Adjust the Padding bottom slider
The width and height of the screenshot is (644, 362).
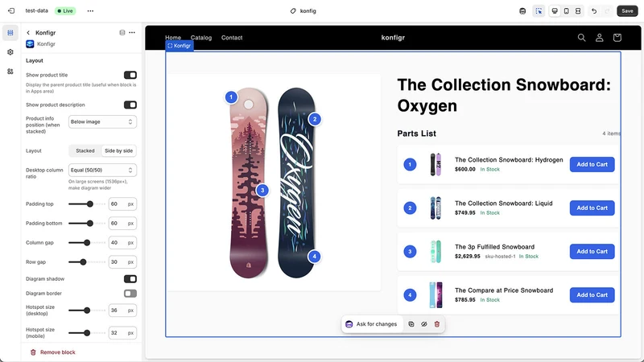(87, 224)
